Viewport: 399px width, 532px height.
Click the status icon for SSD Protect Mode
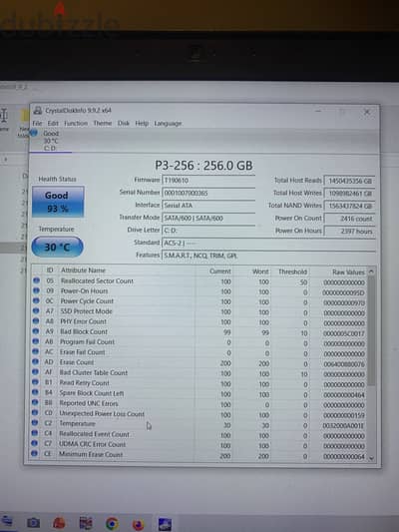36,310
